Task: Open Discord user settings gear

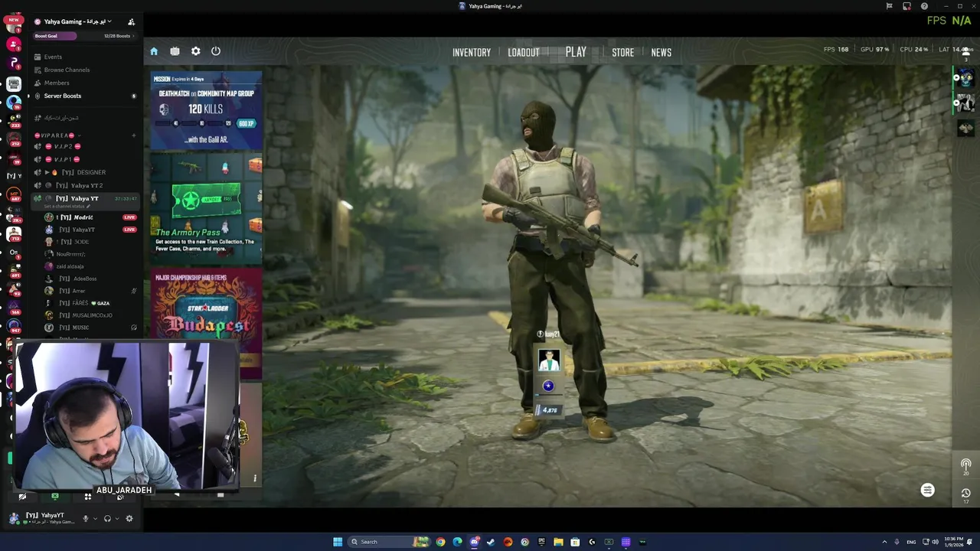Action: click(x=129, y=518)
